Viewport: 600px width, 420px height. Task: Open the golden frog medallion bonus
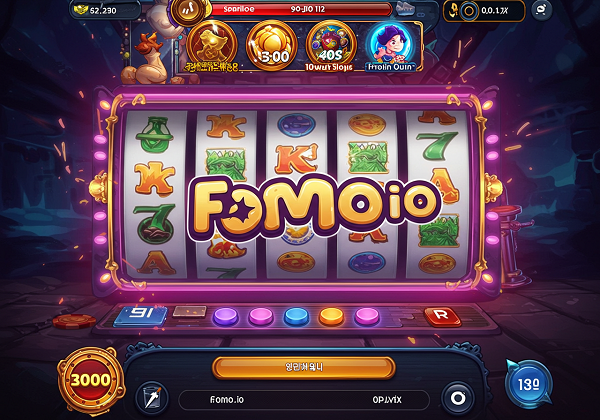pos(212,46)
